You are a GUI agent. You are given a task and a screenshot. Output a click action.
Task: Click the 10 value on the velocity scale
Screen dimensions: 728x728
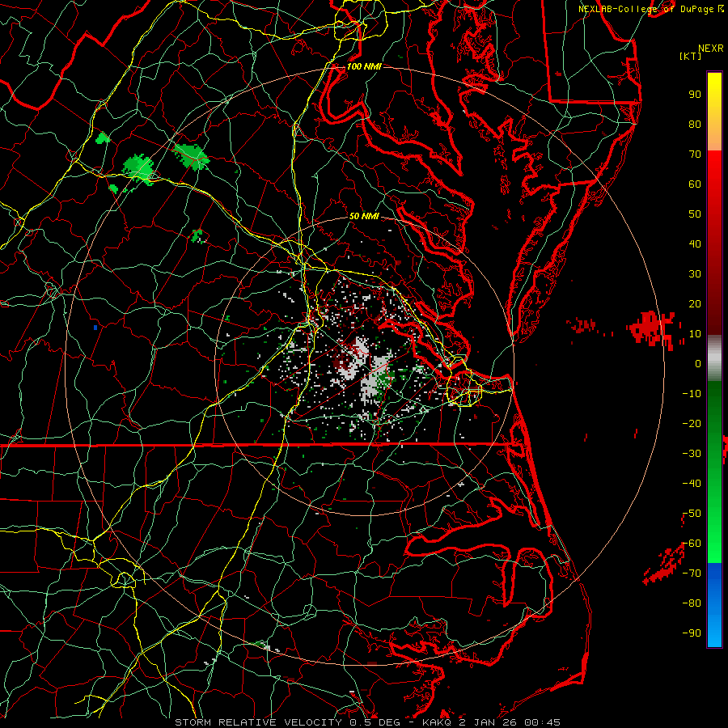click(x=695, y=334)
